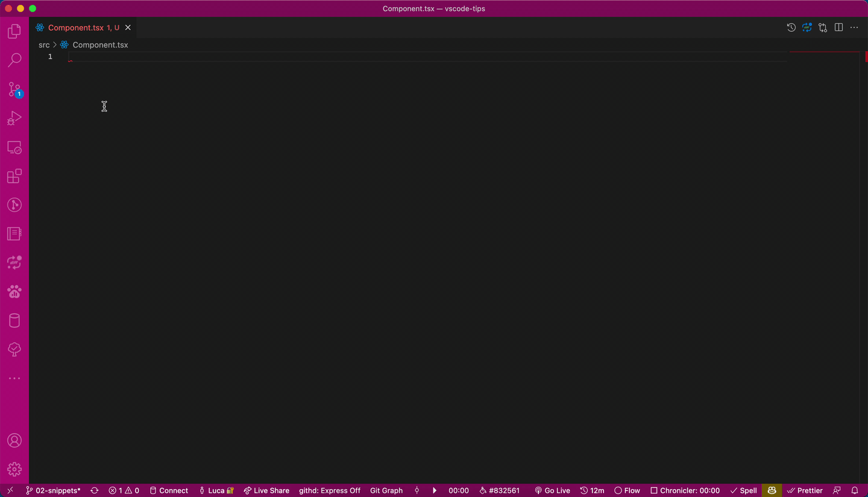868x497 pixels.
Task: Show additional views via activity bar ellipsis
Action: (x=14, y=378)
